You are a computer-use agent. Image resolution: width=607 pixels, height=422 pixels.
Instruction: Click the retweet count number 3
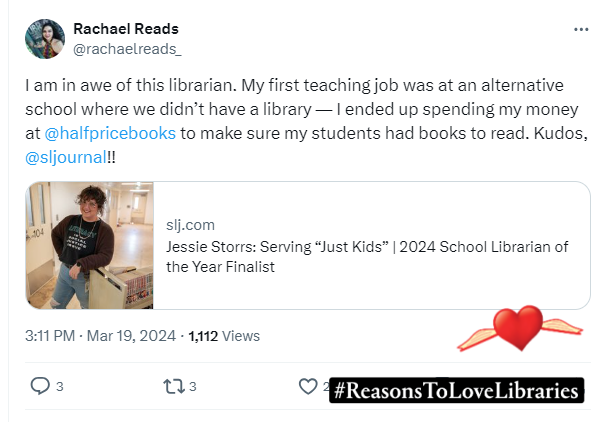point(193,386)
